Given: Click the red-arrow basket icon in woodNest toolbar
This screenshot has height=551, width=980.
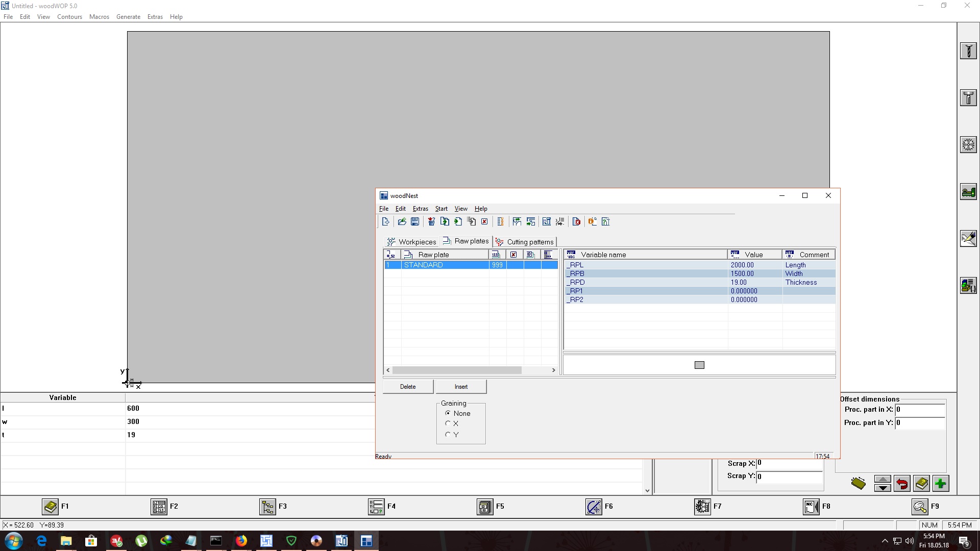Looking at the screenshot, I should [x=431, y=221].
